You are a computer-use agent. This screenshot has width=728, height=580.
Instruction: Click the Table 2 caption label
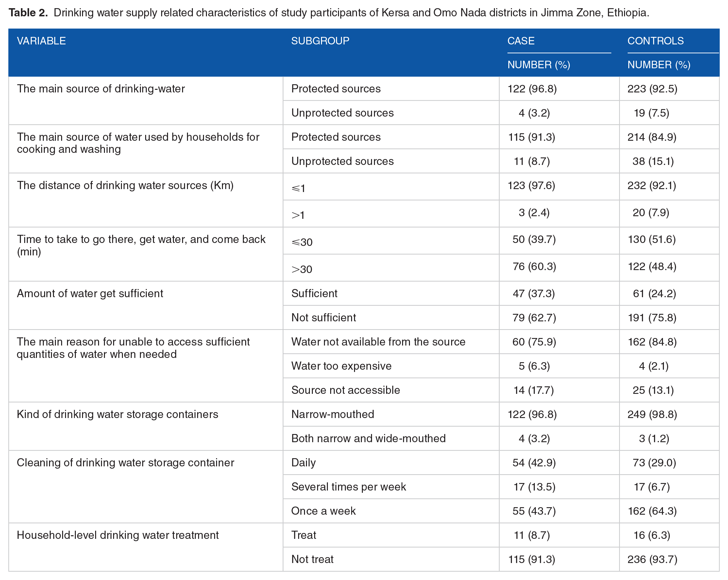tap(28, 12)
